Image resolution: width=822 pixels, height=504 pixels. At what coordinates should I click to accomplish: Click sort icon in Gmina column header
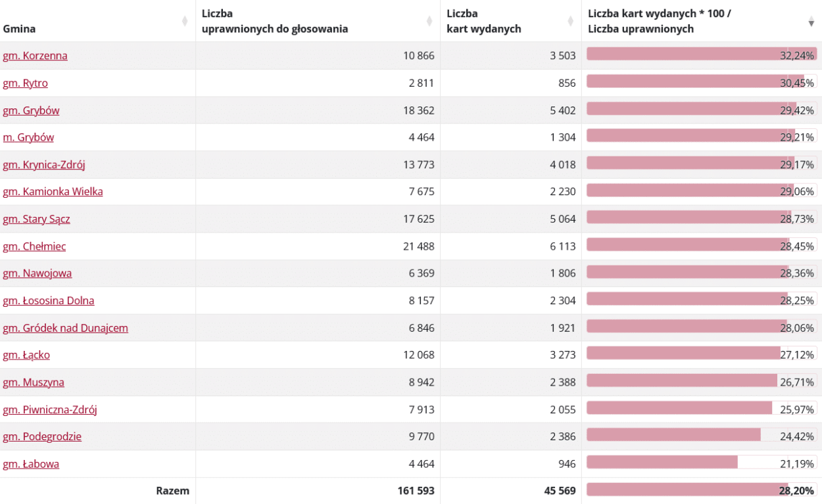pos(185,22)
